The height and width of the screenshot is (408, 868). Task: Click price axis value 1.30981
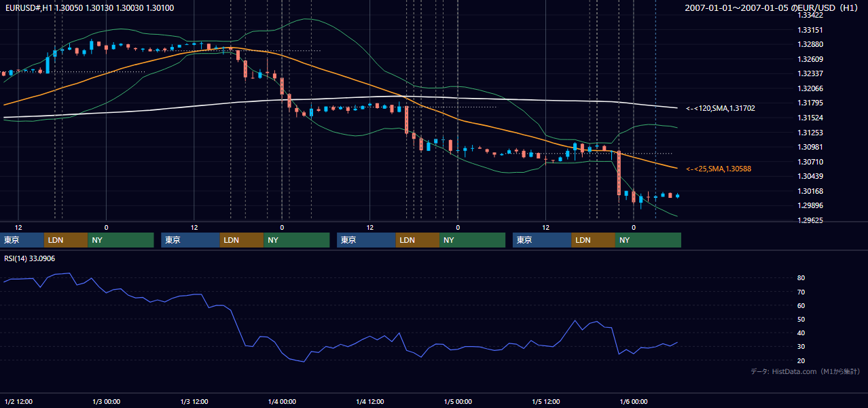coord(810,147)
